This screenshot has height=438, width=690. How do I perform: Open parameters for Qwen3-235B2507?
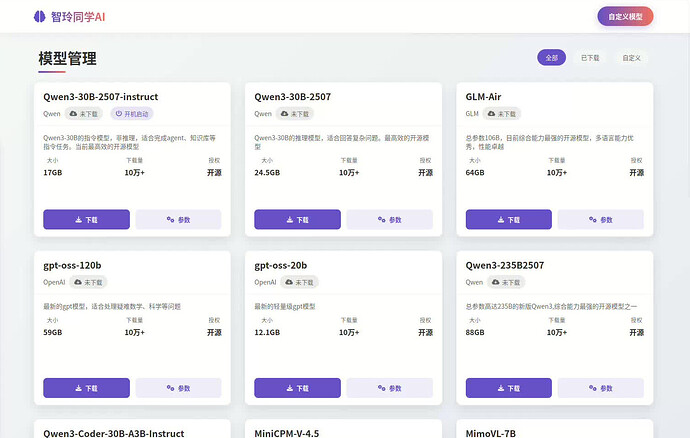tap(601, 388)
